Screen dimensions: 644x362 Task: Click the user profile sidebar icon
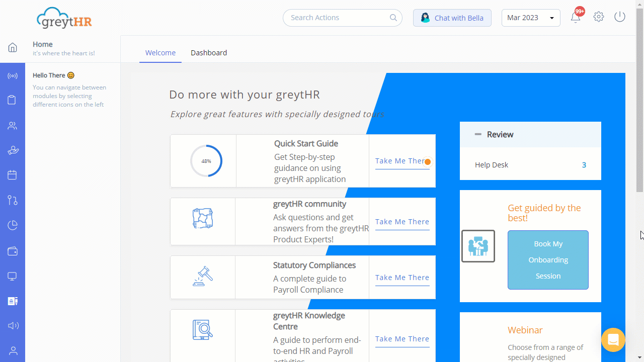pos(13,350)
